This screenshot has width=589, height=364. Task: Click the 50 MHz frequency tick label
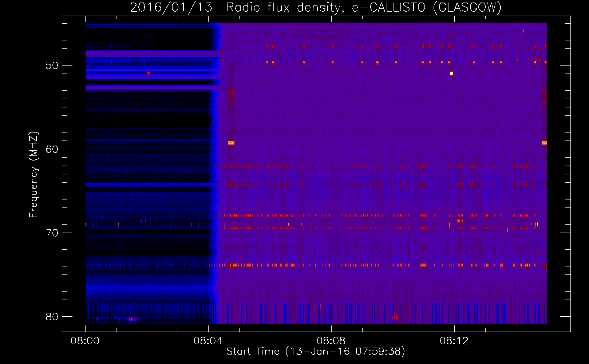coord(52,66)
